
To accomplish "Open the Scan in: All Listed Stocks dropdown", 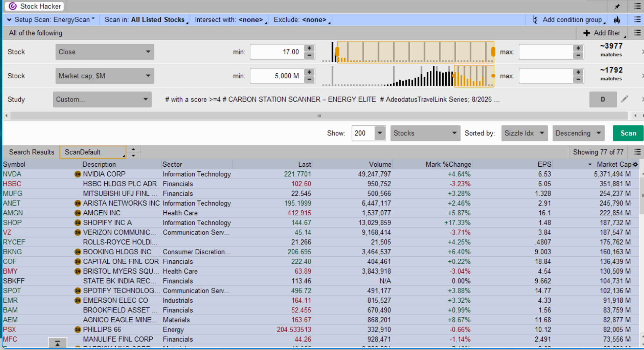I will coord(146,20).
